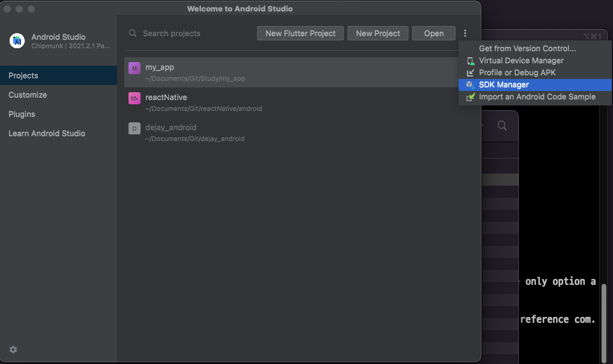The width and height of the screenshot is (613, 364).
Task: Click the ~/Documents/Git/reactNative/android path
Action: [204, 108]
